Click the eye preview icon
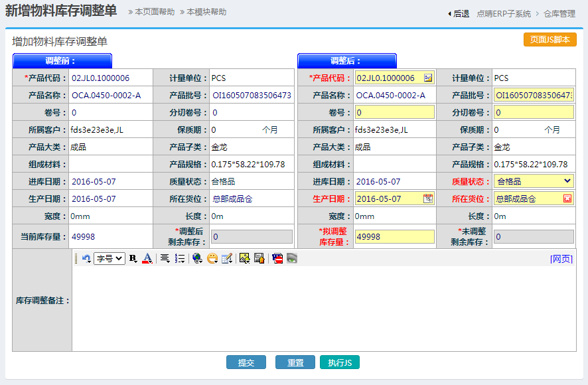This screenshot has width=588, height=385. 292,259
